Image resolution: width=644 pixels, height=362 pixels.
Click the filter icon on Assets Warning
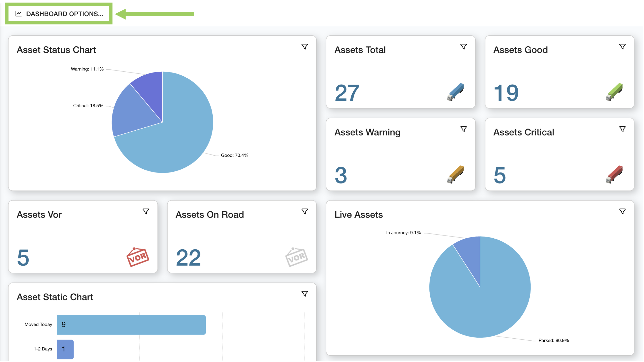point(464,129)
